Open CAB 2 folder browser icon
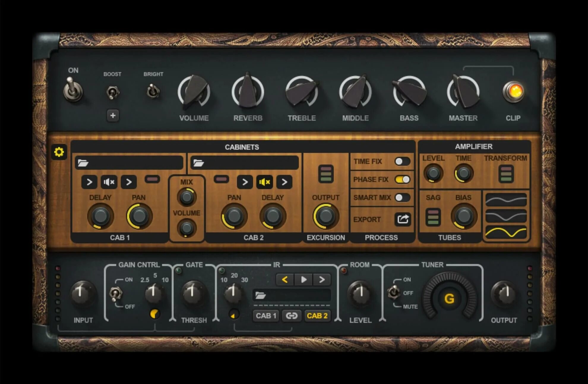Viewport: 588px width, 384px height. click(x=198, y=163)
